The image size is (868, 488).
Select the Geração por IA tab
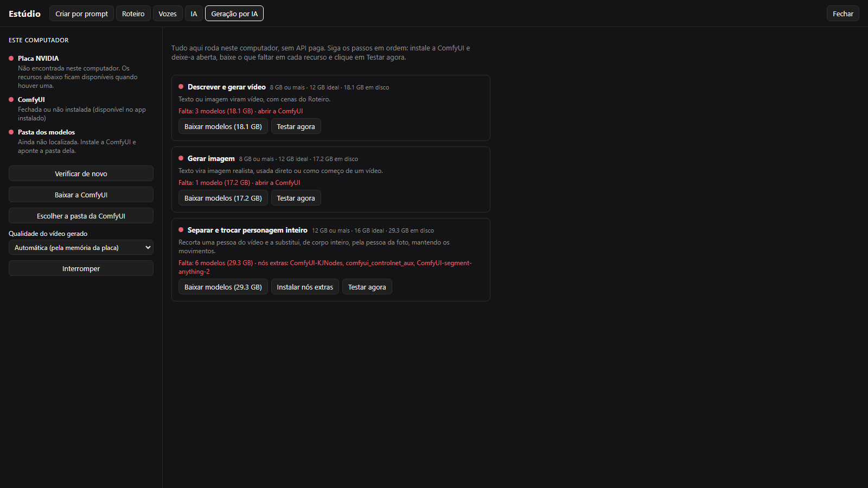click(234, 14)
